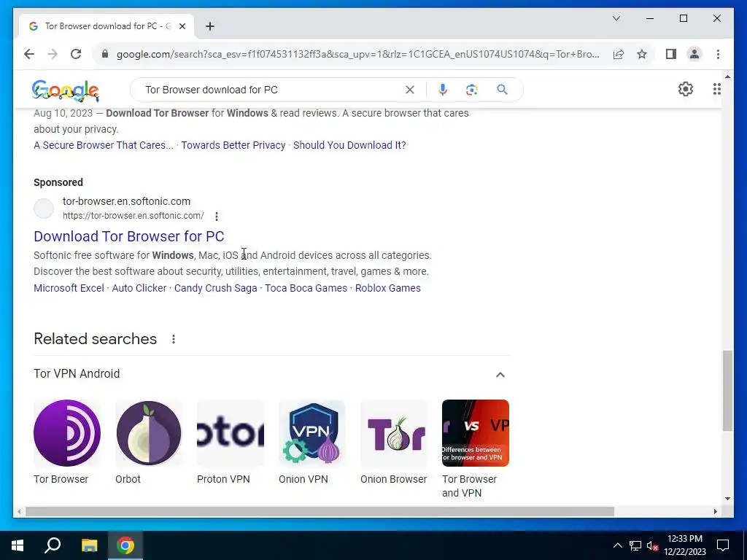Open taskbar clock and date

(685, 545)
